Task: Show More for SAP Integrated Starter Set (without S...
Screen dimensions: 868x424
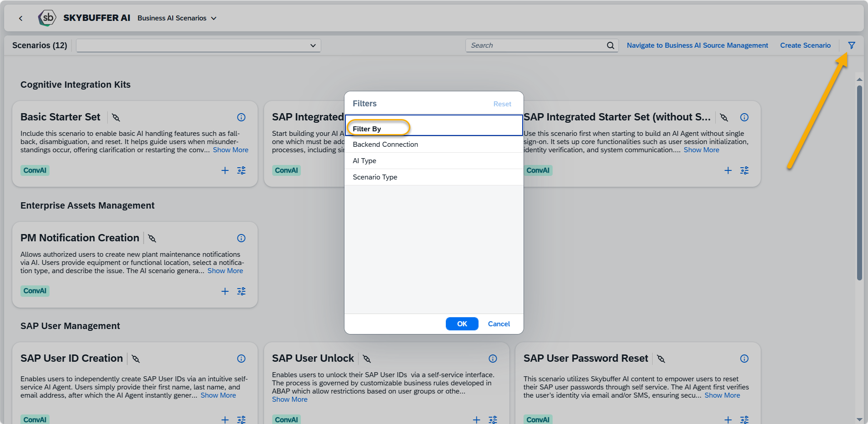Action: pos(701,150)
